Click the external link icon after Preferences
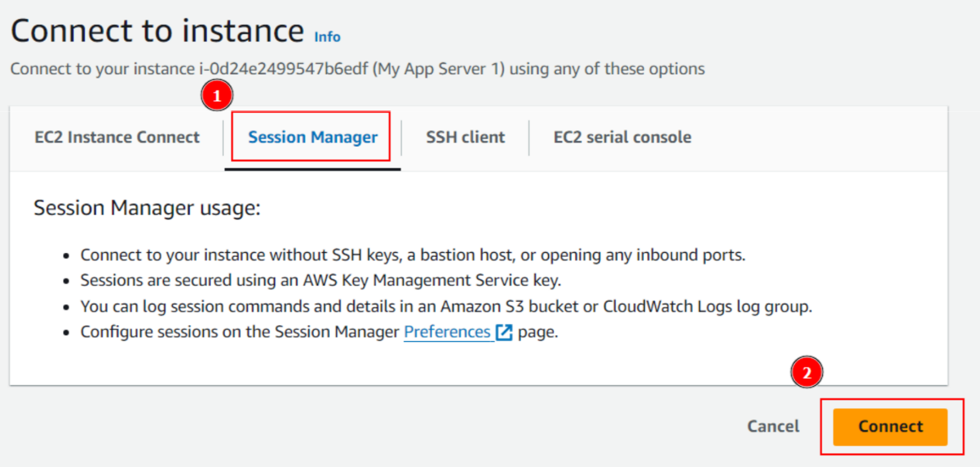The image size is (980, 467). [504, 332]
